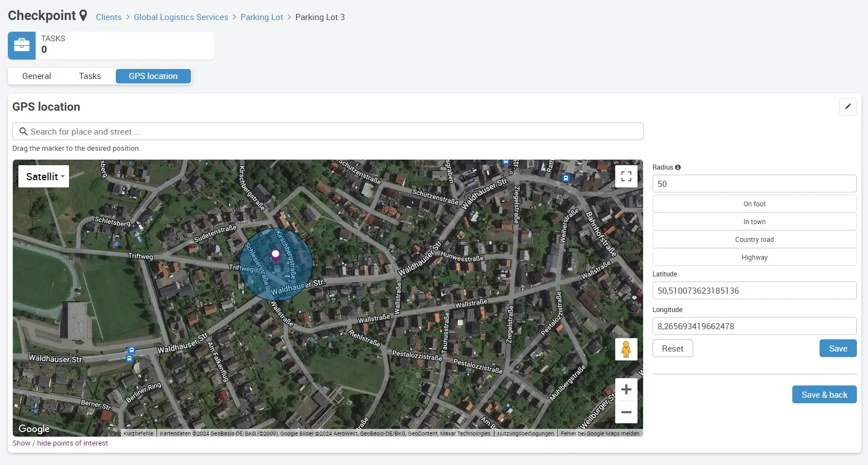The image size is (868, 465).
Task: Edit GPS location via the pencil icon
Action: coord(847,106)
